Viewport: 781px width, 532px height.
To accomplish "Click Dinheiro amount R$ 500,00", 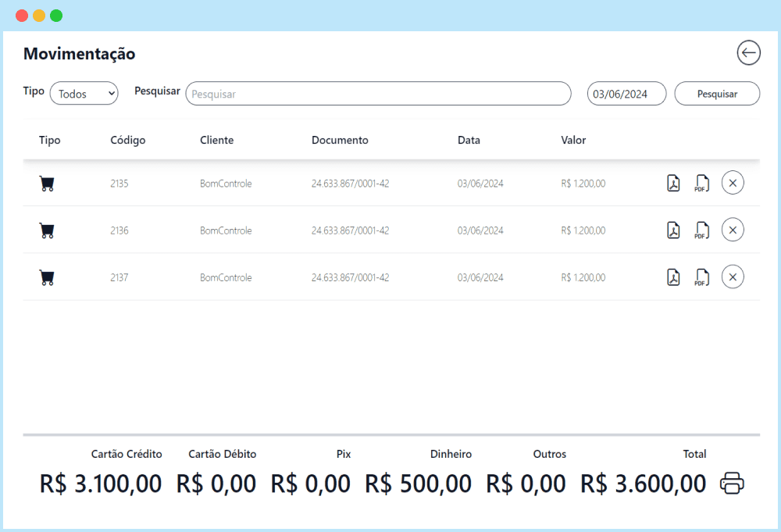I will [x=419, y=484].
